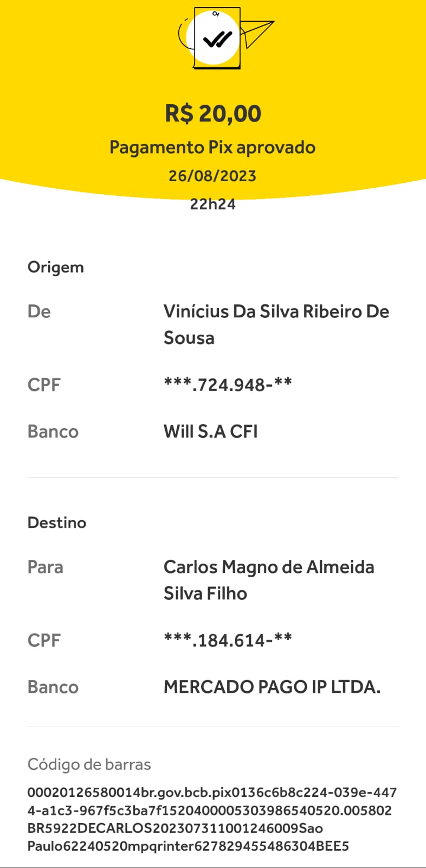Click the paper plane icon

tap(256, 33)
